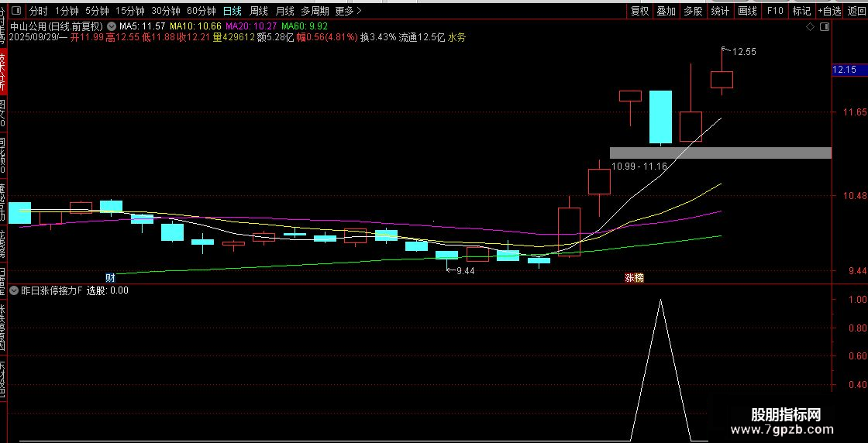Switch to the 分时 tab
The height and width of the screenshot is (443, 868).
(x=38, y=11)
